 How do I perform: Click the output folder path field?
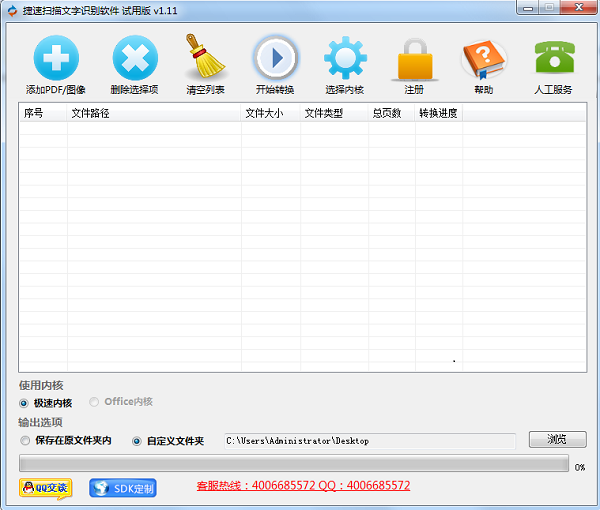tap(370, 441)
